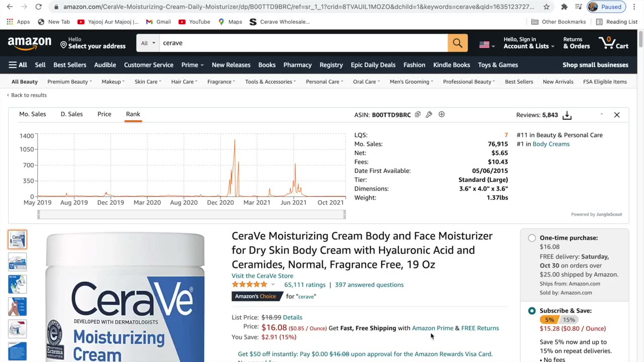Screen dimensions: 644x362
Task: Open FSA Eligible Items tab
Action: (x=605, y=81)
